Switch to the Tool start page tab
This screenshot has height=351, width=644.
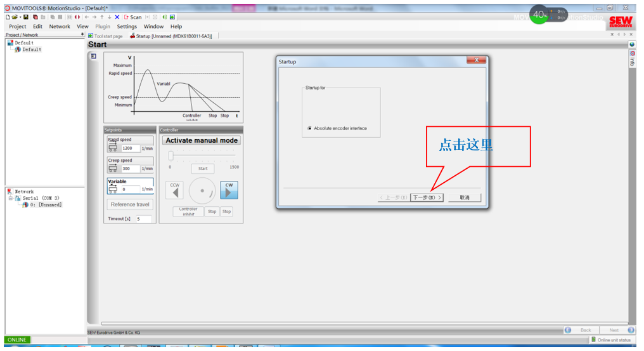tap(105, 36)
